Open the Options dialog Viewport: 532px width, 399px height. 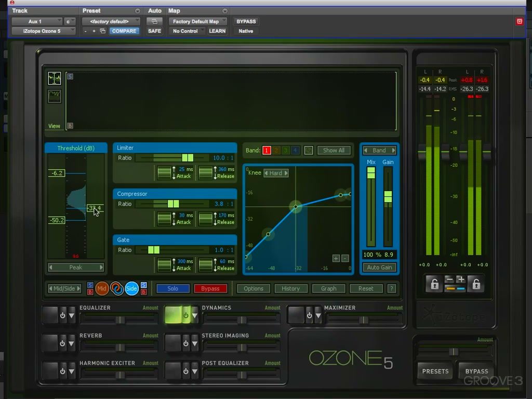(x=254, y=288)
